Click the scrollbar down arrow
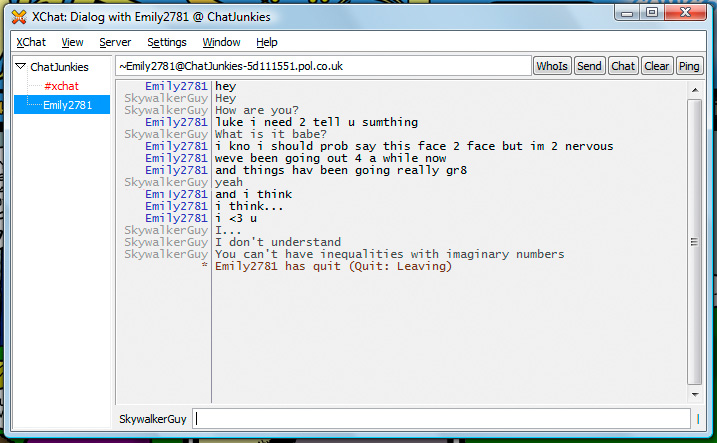The width and height of the screenshot is (717, 443). click(695, 394)
